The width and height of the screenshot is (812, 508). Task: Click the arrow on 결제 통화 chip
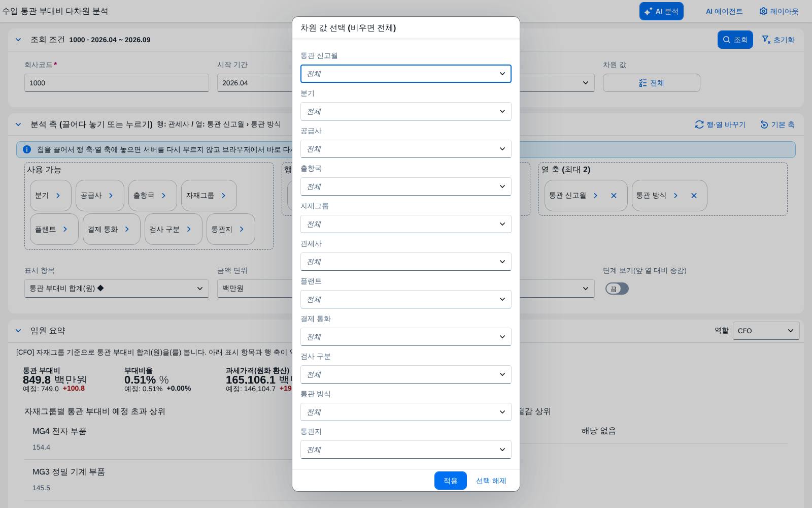[x=127, y=229]
